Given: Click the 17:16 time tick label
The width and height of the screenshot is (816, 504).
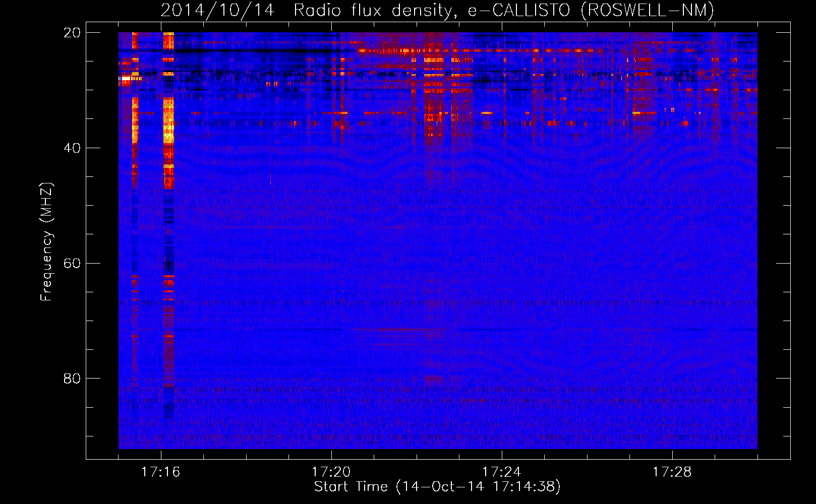Looking at the screenshot, I should click(161, 472).
